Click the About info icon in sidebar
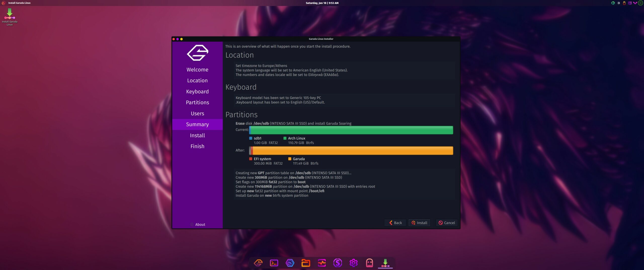The height and width of the screenshot is (270, 644). pos(192,224)
